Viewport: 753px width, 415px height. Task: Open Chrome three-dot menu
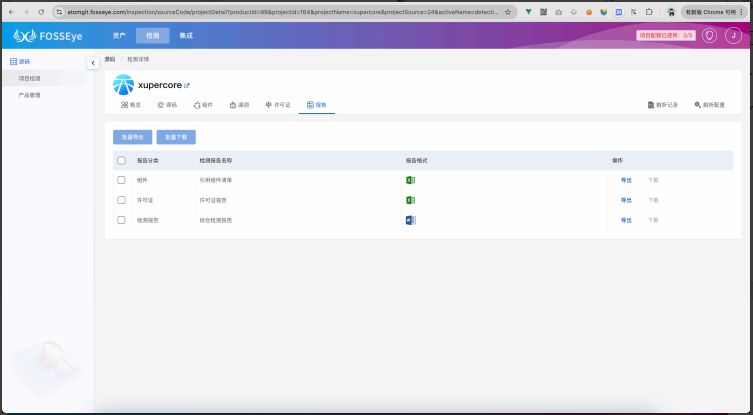pos(743,12)
